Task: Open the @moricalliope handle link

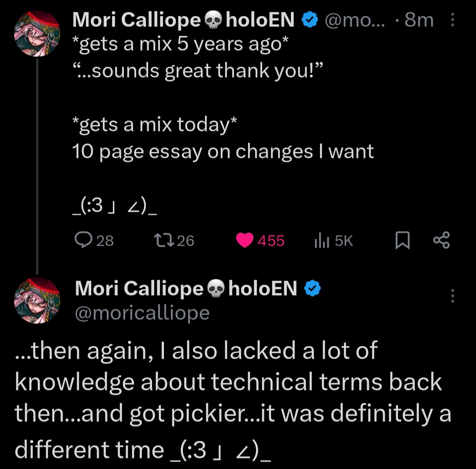Action: click(x=142, y=313)
